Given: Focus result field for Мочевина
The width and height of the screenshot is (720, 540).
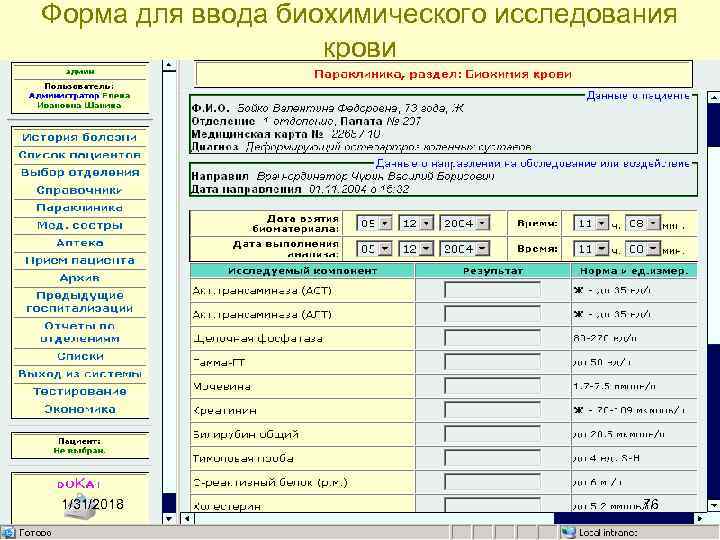Looking at the screenshot, I should pyautogui.click(x=492, y=386).
